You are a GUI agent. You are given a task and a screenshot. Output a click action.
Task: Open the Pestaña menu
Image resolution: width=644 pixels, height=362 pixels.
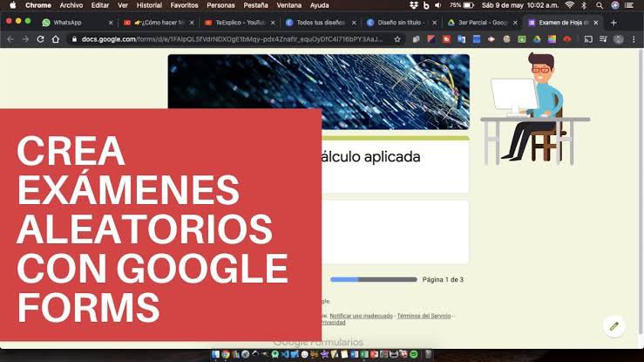pos(255,5)
